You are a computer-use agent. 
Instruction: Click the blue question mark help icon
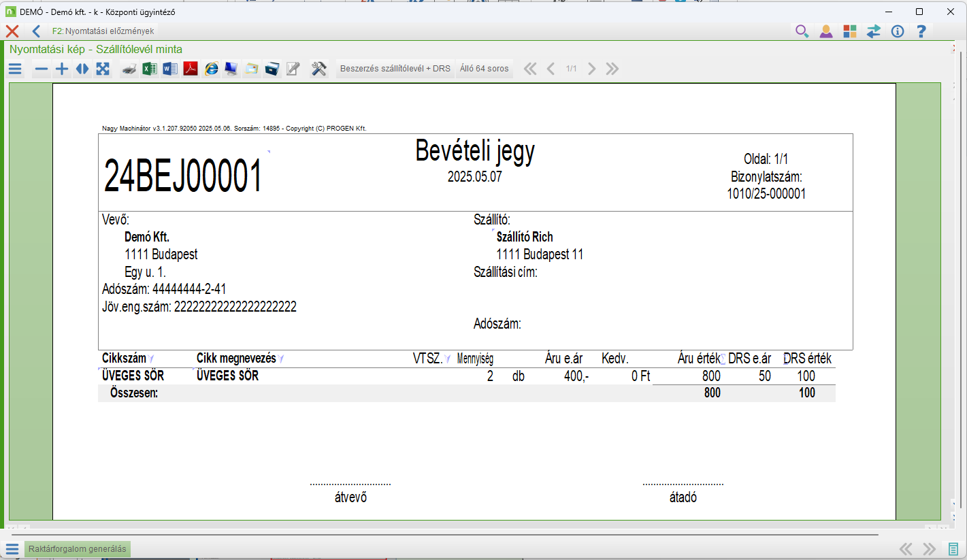pos(921,31)
